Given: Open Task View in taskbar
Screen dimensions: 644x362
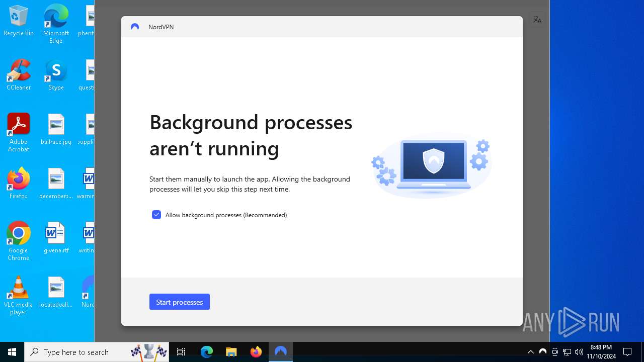Looking at the screenshot, I should point(181,352).
